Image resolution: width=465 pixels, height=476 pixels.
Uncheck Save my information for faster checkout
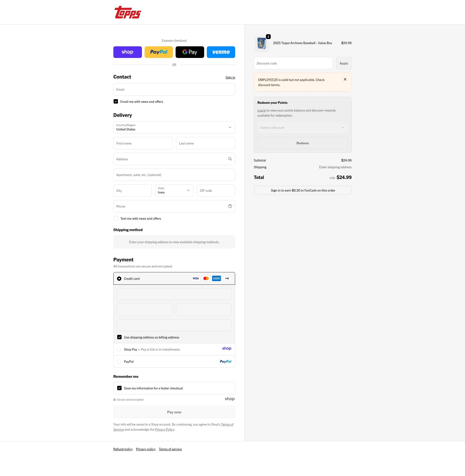[119, 388]
